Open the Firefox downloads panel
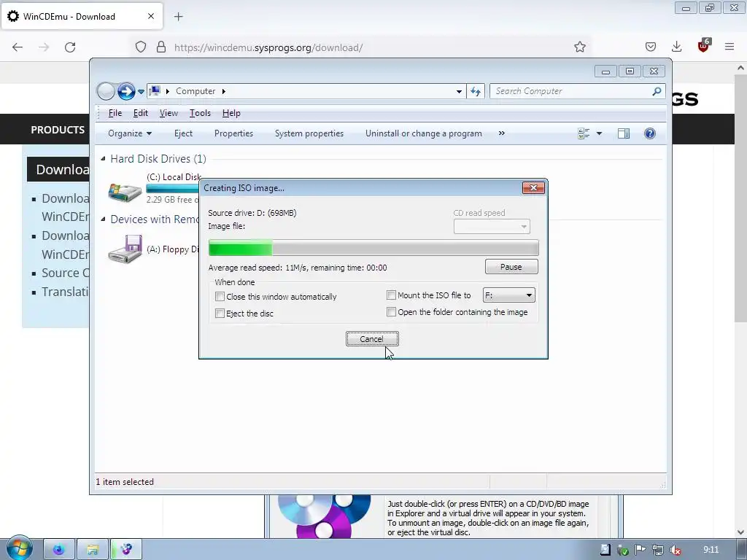747x560 pixels. [x=676, y=47]
